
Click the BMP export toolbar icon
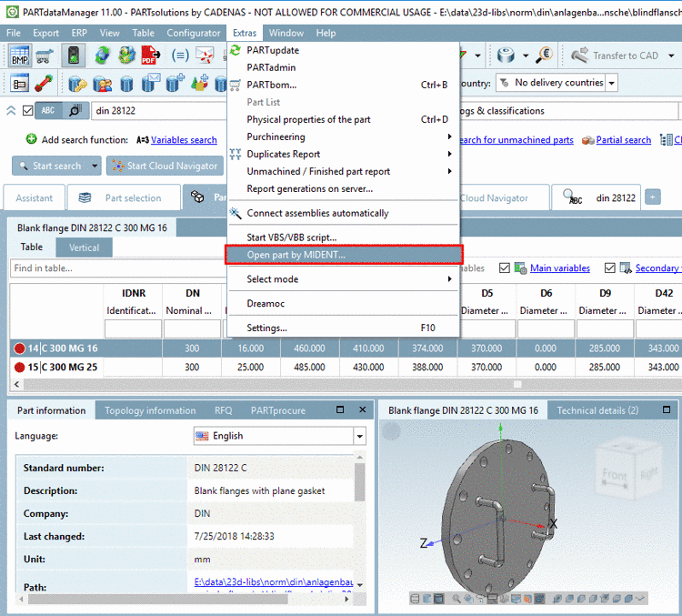[x=20, y=56]
